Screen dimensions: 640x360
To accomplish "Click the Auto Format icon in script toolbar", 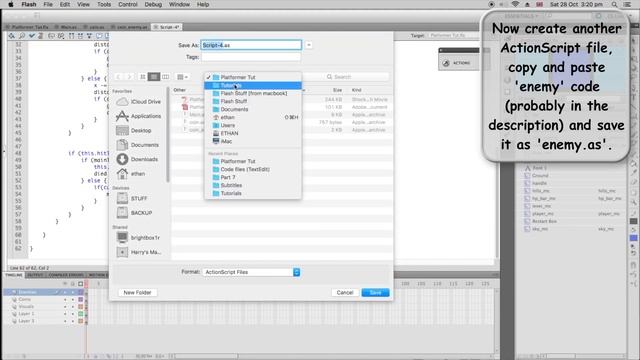I will tap(40, 36).
